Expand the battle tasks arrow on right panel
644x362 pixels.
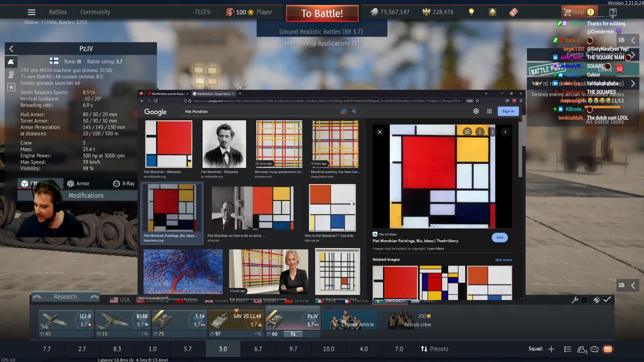coord(633,83)
